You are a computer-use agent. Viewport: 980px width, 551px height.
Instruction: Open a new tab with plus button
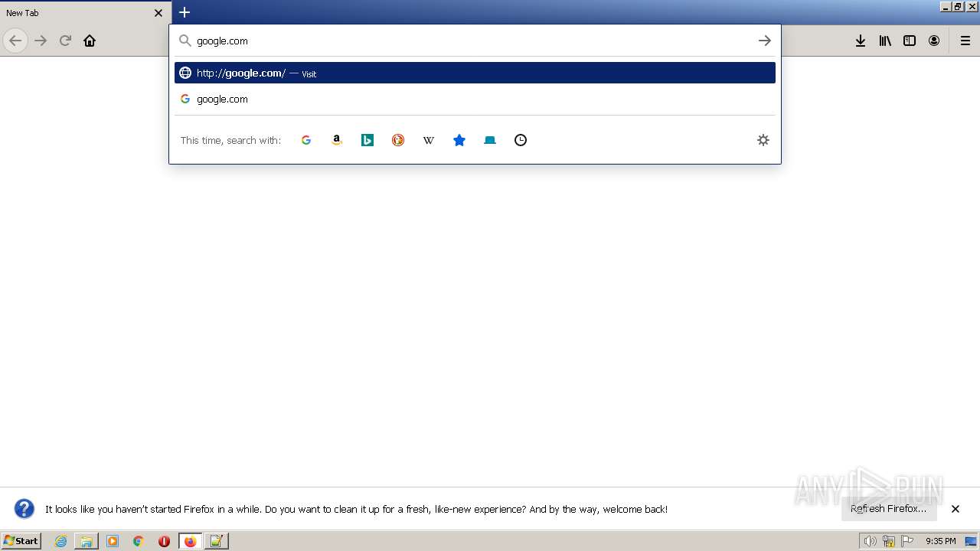pos(185,12)
